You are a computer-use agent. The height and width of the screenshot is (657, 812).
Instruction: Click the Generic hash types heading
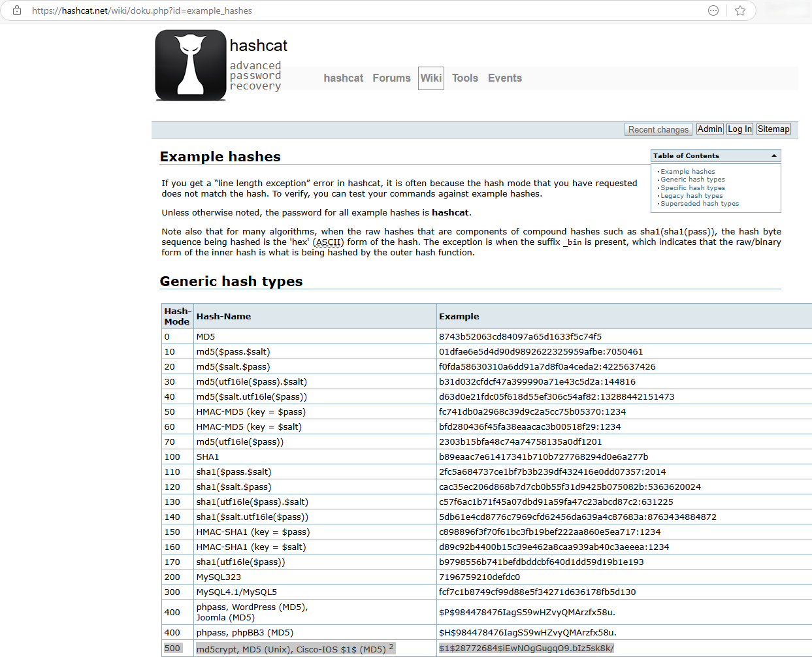click(x=231, y=281)
